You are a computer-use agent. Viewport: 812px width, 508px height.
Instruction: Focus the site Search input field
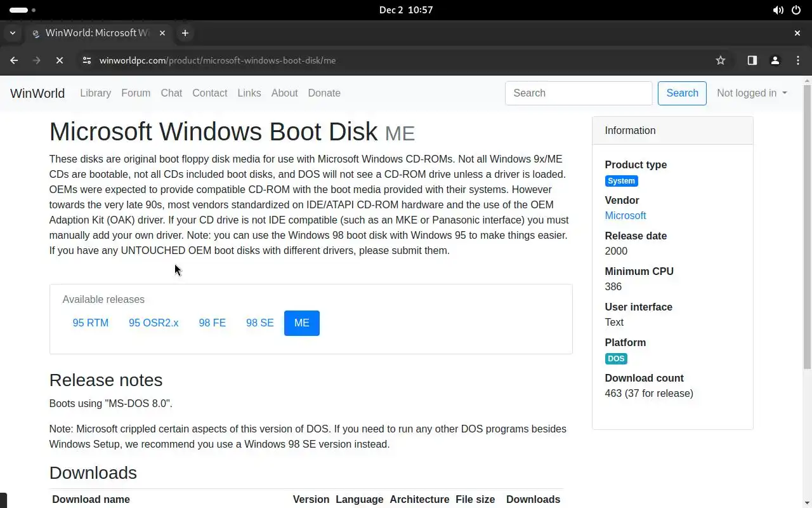pyautogui.click(x=579, y=93)
